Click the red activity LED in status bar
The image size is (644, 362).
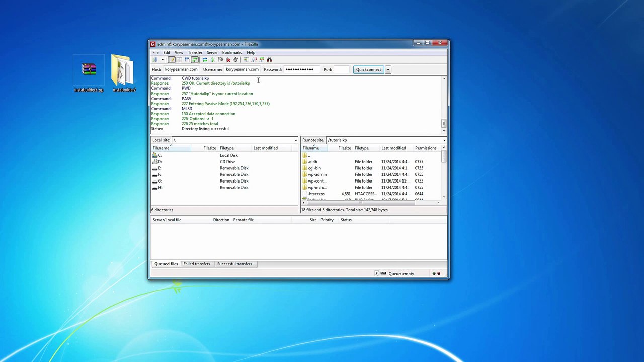pyautogui.click(x=439, y=274)
